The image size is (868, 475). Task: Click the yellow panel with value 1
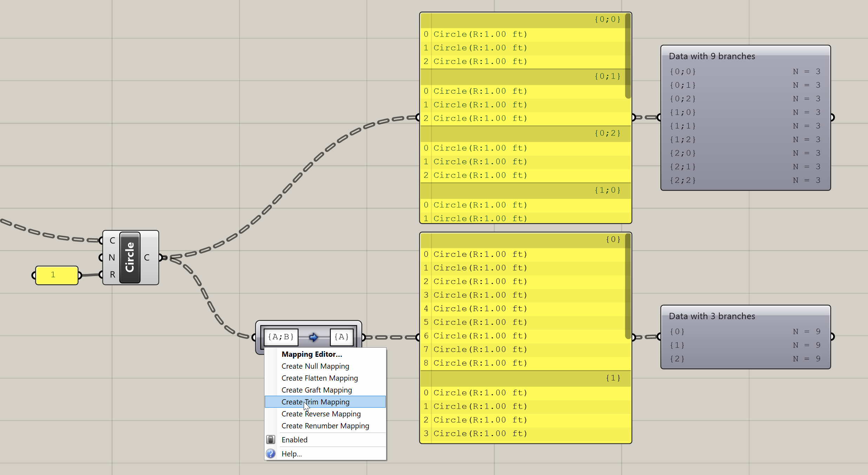(57, 275)
